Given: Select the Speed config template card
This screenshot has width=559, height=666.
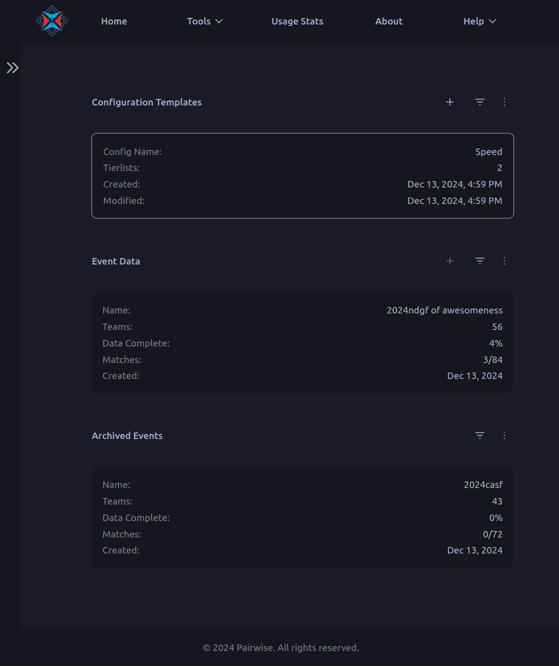Looking at the screenshot, I should (x=302, y=176).
